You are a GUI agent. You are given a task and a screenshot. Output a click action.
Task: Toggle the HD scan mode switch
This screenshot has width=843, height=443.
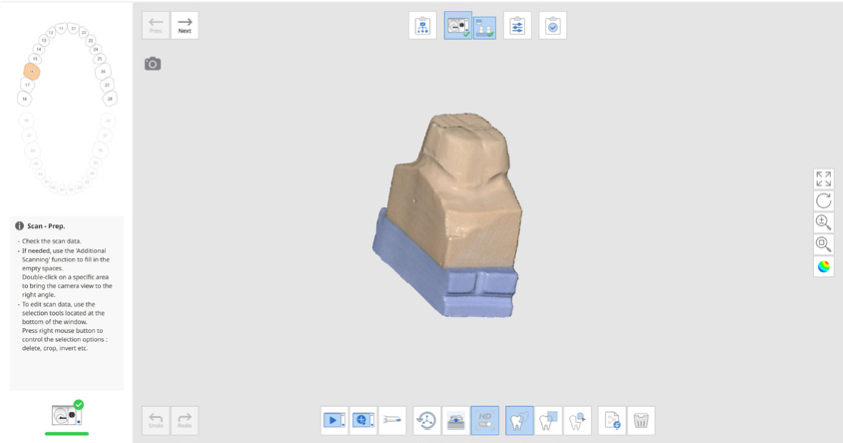[485, 420]
